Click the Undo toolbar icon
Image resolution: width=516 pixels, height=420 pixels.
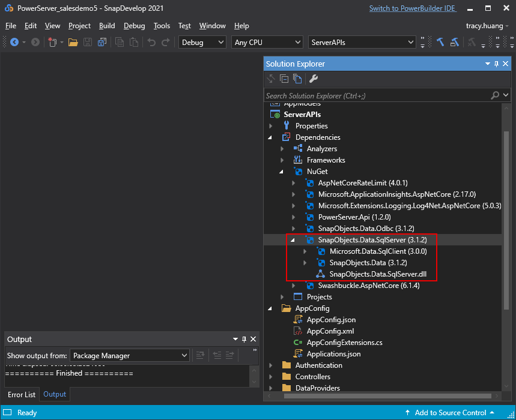tap(151, 42)
